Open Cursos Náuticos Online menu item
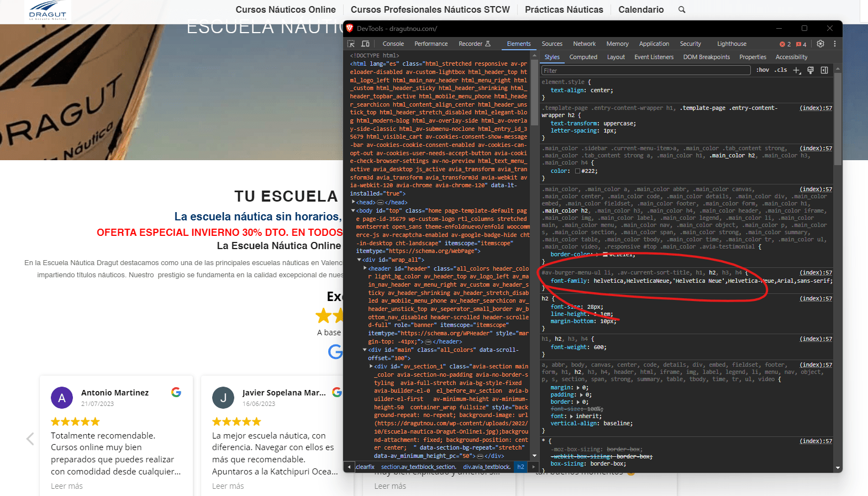 286,9
